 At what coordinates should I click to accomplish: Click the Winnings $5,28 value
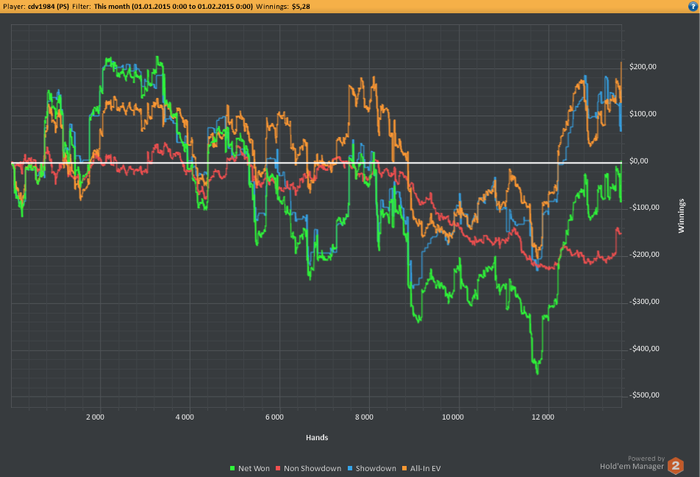pyautogui.click(x=301, y=7)
